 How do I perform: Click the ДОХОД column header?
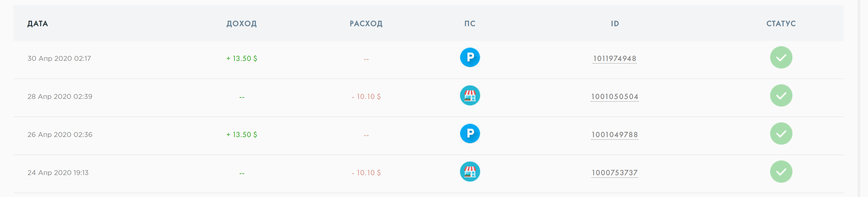[x=241, y=24]
